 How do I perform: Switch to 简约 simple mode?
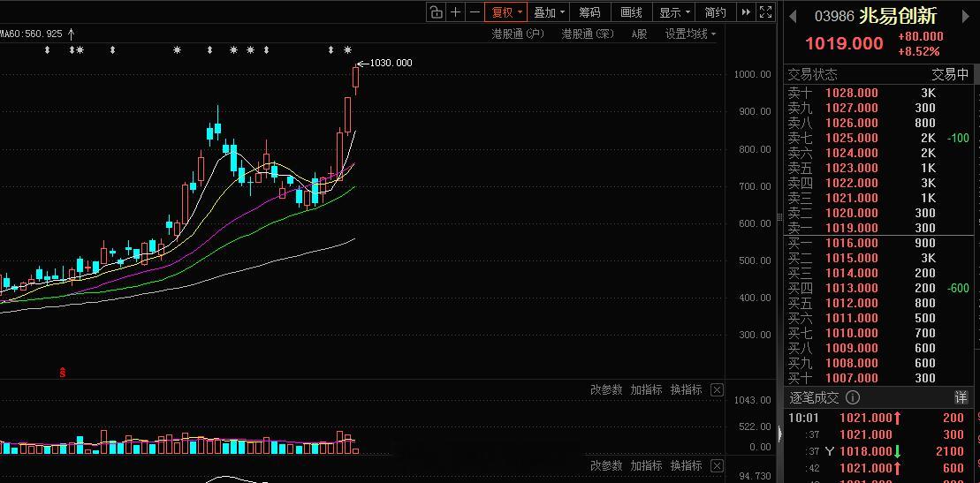716,11
